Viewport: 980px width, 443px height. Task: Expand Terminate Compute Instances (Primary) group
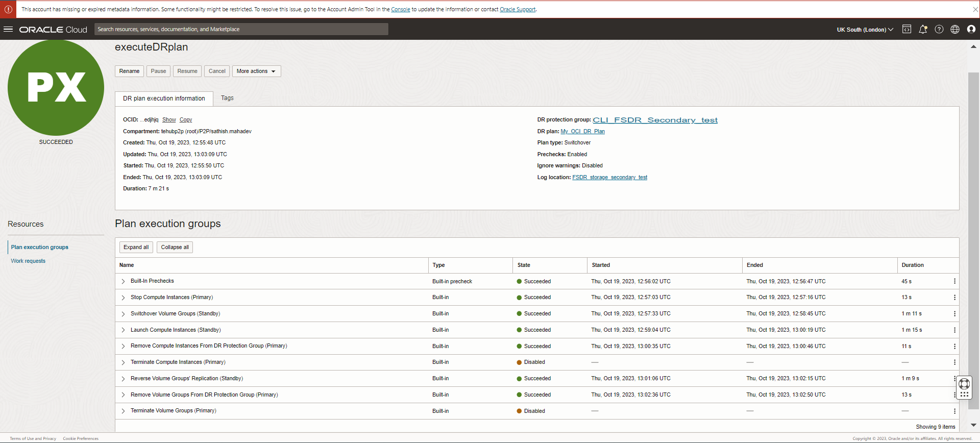click(123, 362)
